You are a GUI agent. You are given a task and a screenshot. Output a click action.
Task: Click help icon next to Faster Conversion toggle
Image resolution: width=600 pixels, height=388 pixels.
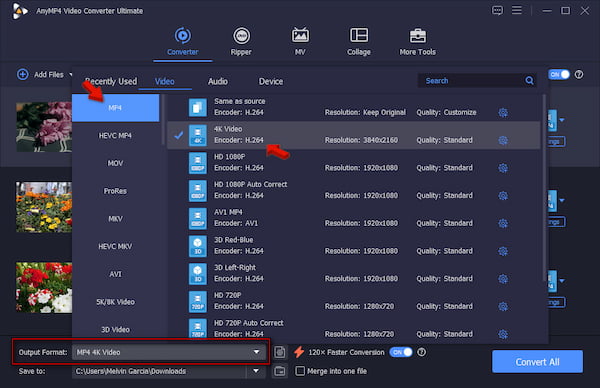click(421, 352)
